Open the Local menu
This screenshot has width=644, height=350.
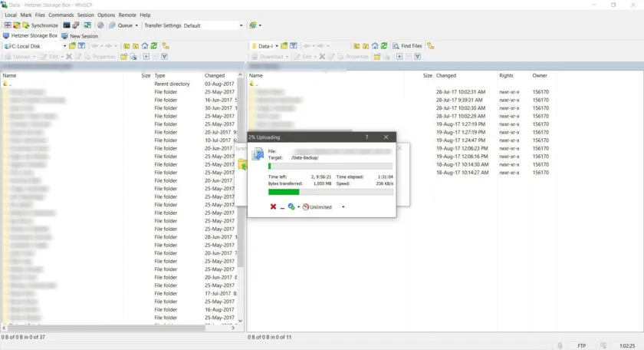coord(11,15)
